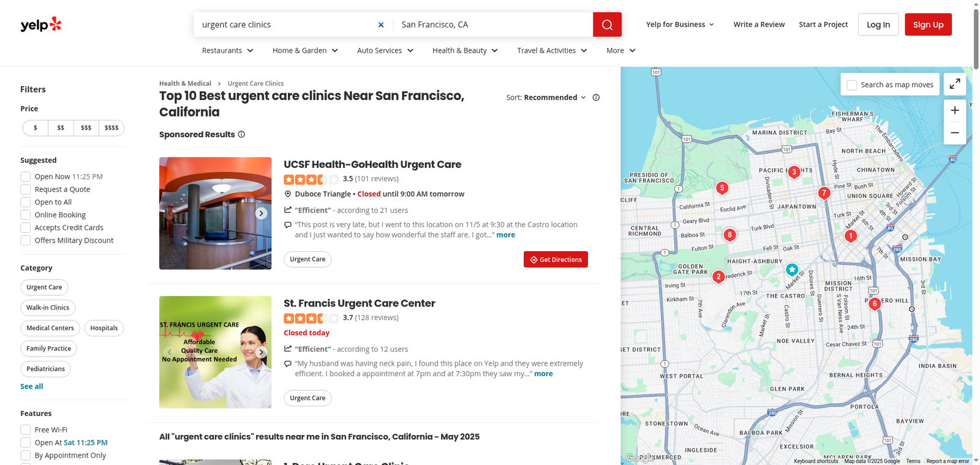Show next photo for UCSF Health-GoHealth Urgent Care
Screen dimensions: 980x465
tap(262, 213)
